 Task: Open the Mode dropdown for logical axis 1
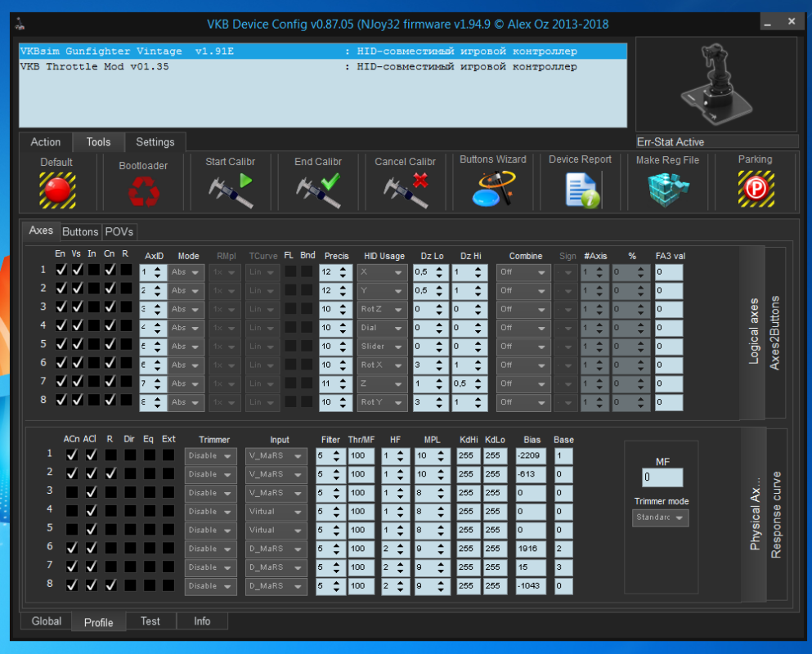pyautogui.click(x=186, y=272)
